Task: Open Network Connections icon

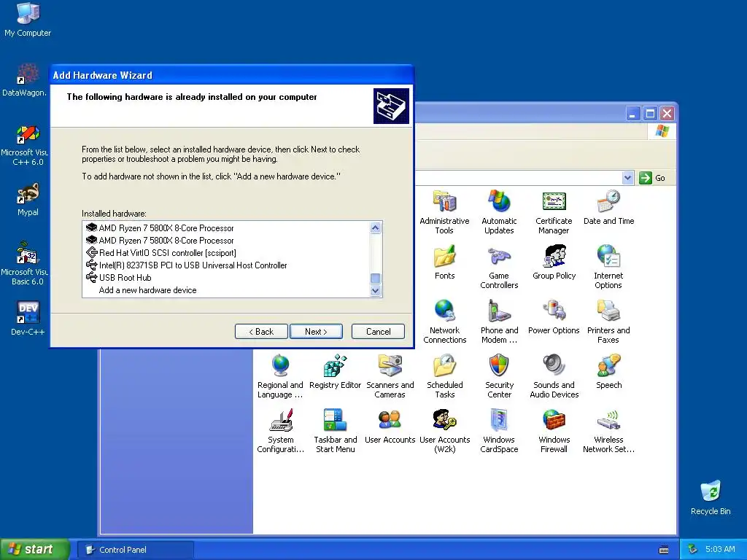Action: click(444, 322)
